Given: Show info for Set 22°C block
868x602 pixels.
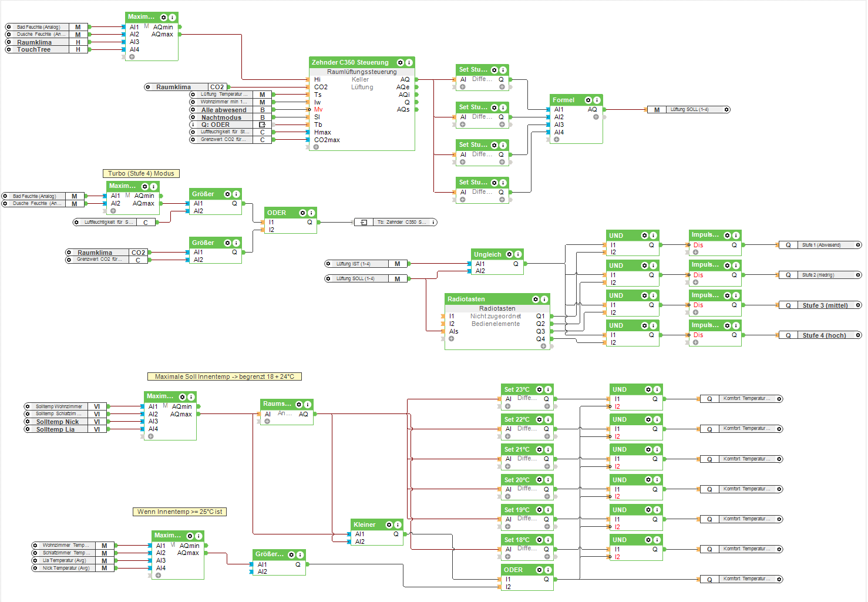Looking at the screenshot, I should [x=548, y=419].
